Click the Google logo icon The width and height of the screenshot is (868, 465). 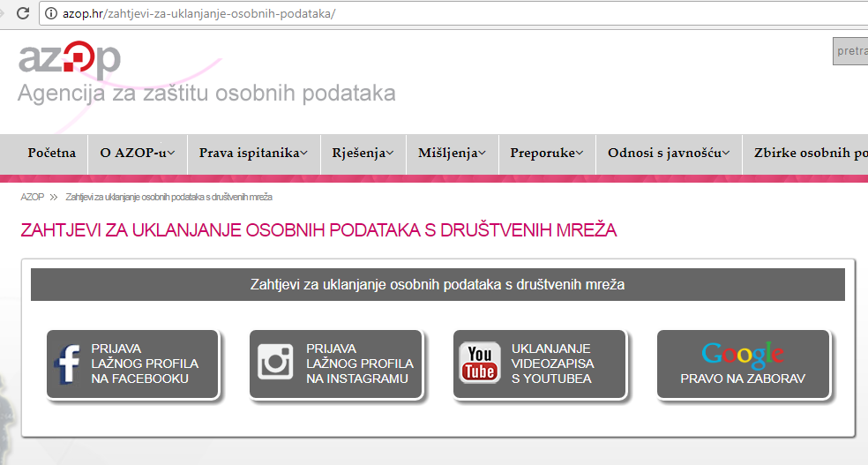pyautogui.click(x=743, y=355)
